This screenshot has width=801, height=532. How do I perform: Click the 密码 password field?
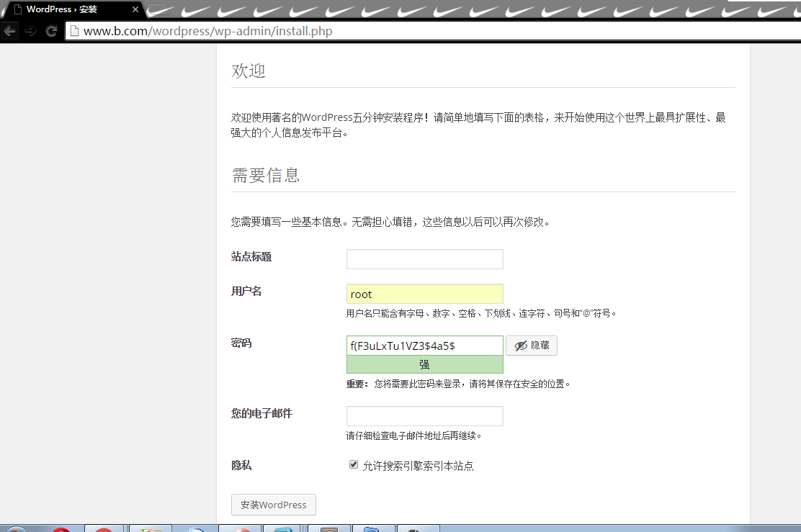(424, 346)
